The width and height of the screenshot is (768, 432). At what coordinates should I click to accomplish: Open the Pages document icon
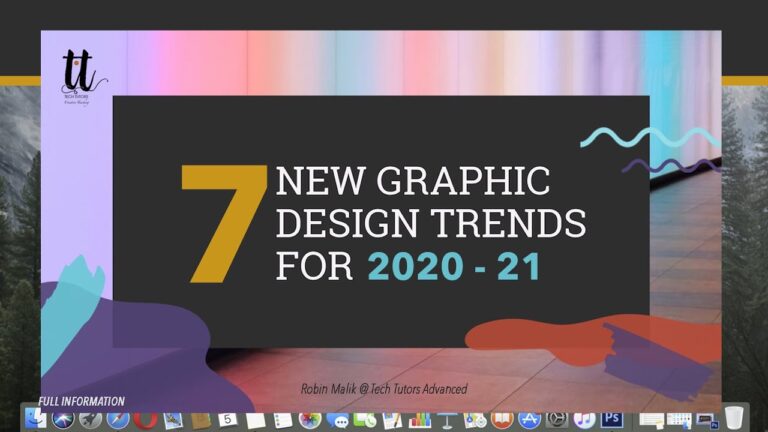pos(392,419)
